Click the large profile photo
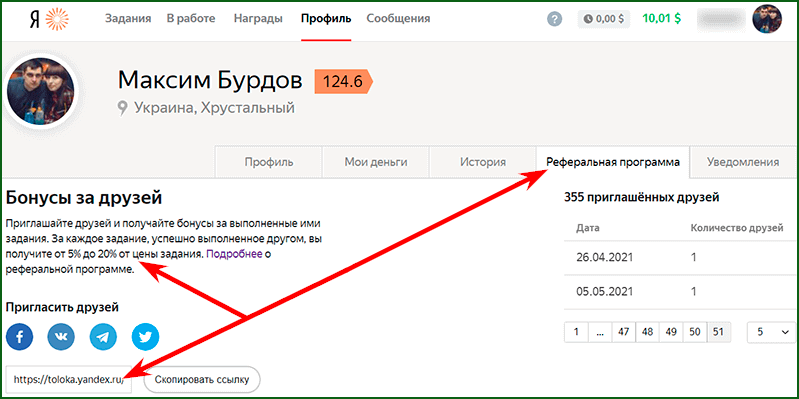799x399 pixels. 40,92
